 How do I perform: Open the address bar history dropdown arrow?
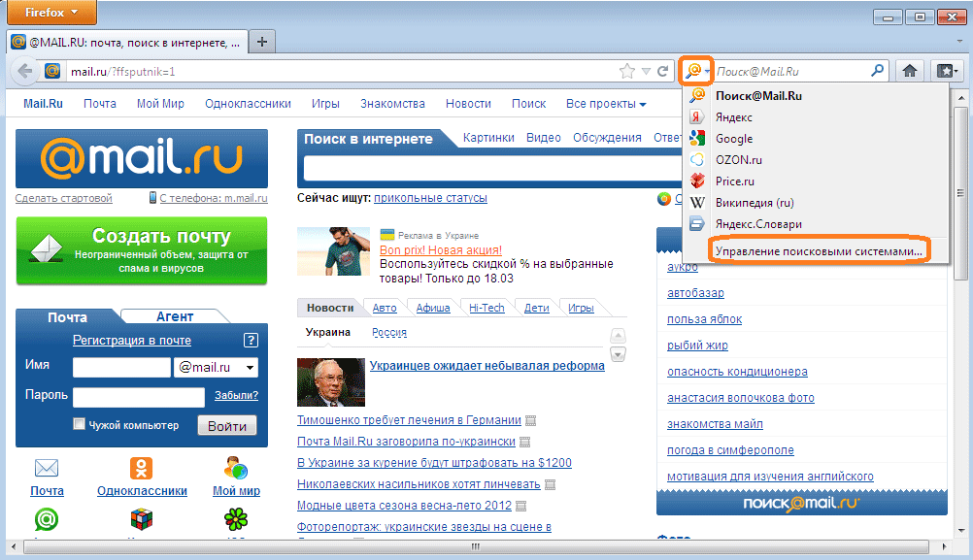point(646,71)
